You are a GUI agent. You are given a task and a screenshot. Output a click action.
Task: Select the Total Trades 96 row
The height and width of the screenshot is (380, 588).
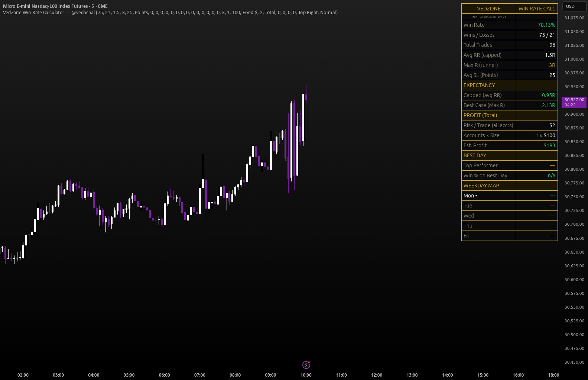pyautogui.click(x=509, y=45)
